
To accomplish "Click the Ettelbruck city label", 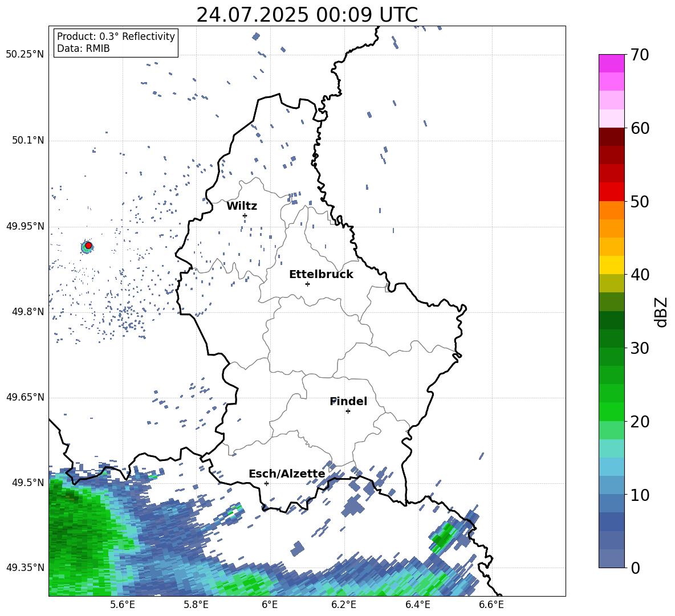I will 321,275.
